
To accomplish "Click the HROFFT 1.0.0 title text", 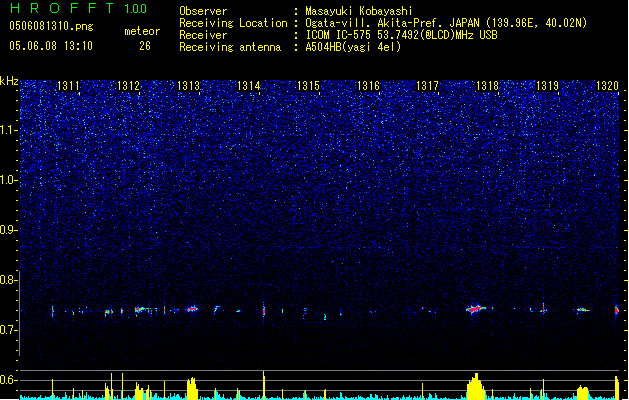I will pos(79,8).
